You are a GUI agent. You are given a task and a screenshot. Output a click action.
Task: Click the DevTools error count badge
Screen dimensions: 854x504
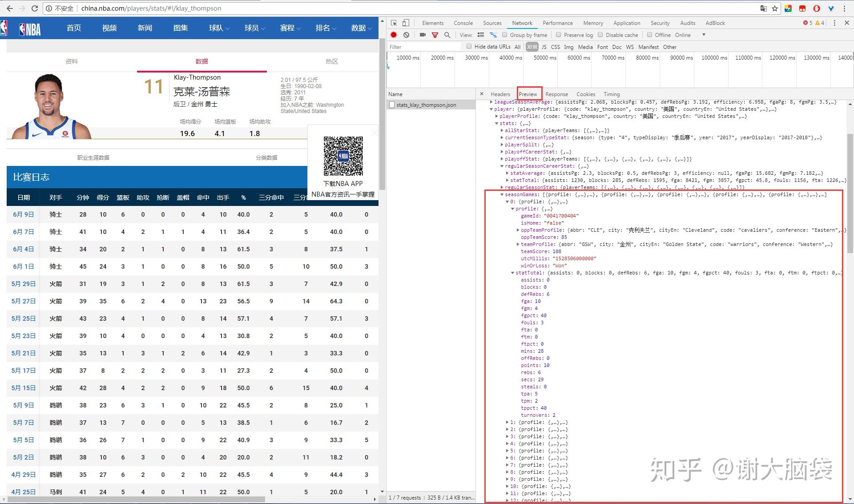pos(808,23)
